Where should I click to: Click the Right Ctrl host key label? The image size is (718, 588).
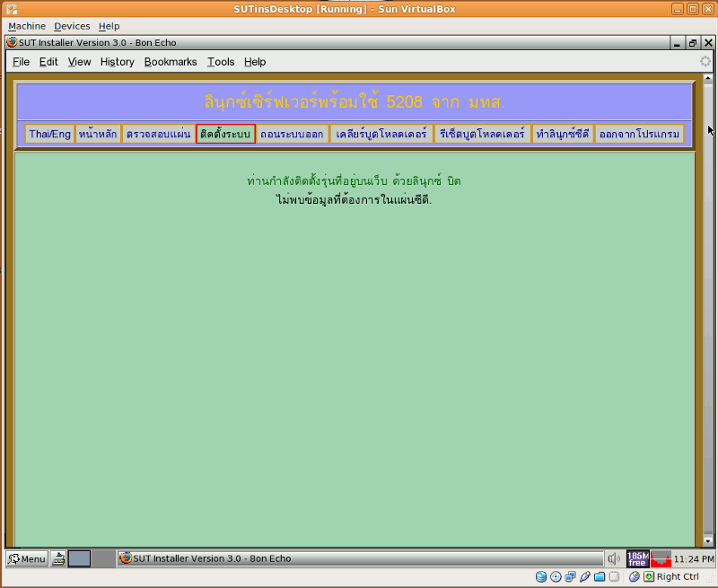(x=678, y=576)
